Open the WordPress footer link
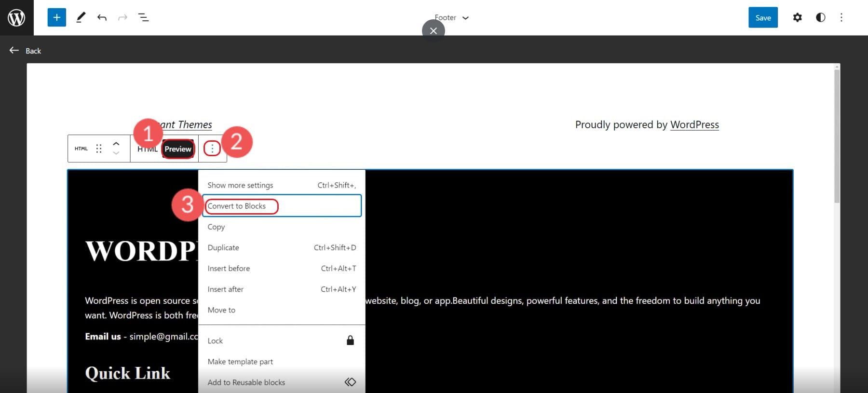This screenshot has width=868, height=393. click(x=694, y=124)
